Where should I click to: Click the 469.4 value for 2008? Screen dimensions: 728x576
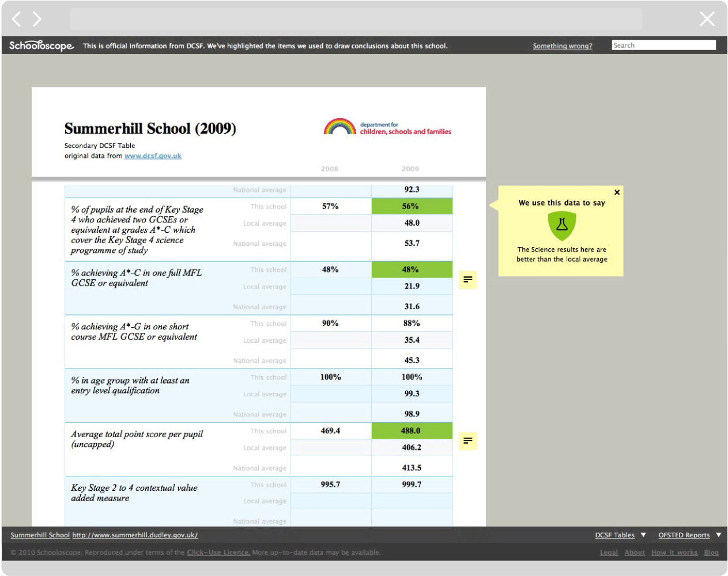pos(330,431)
